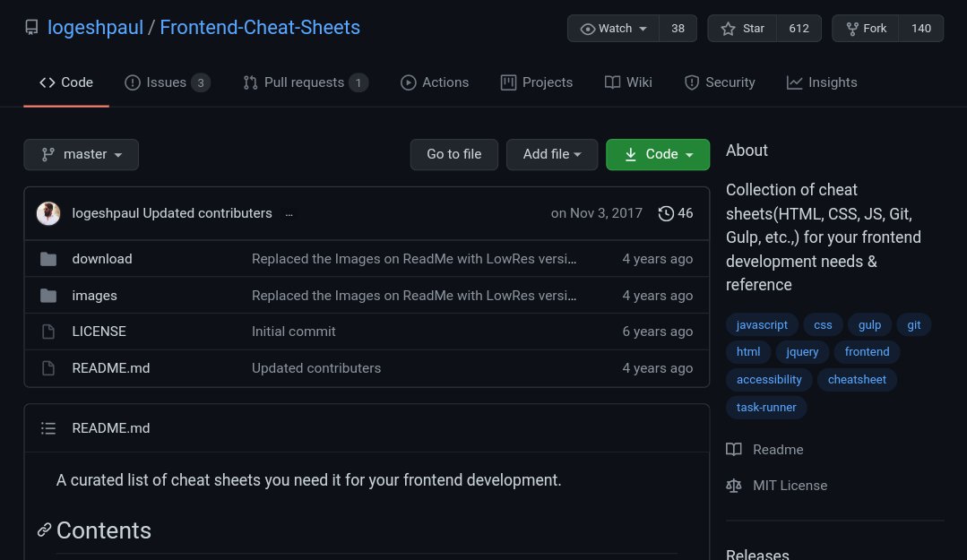Click the Watch button
This screenshot has height=560, width=967.
[614, 29]
